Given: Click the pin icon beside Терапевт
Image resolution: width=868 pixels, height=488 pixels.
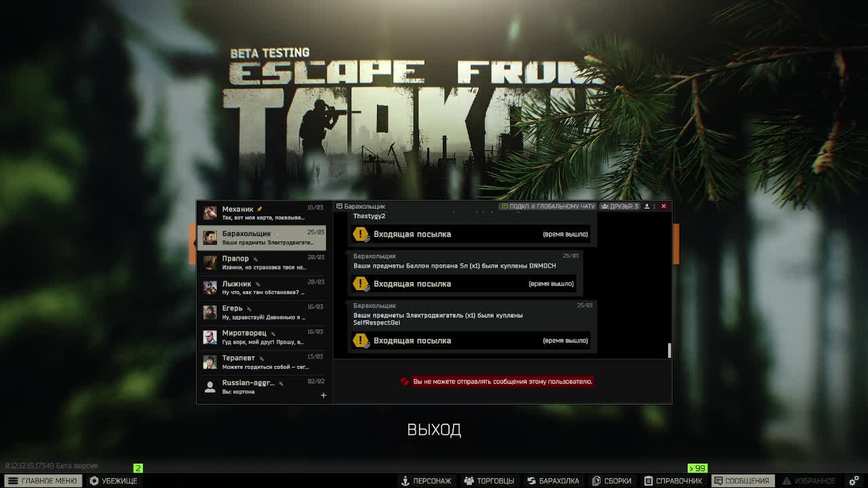Looking at the screenshot, I should click(x=261, y=359).
